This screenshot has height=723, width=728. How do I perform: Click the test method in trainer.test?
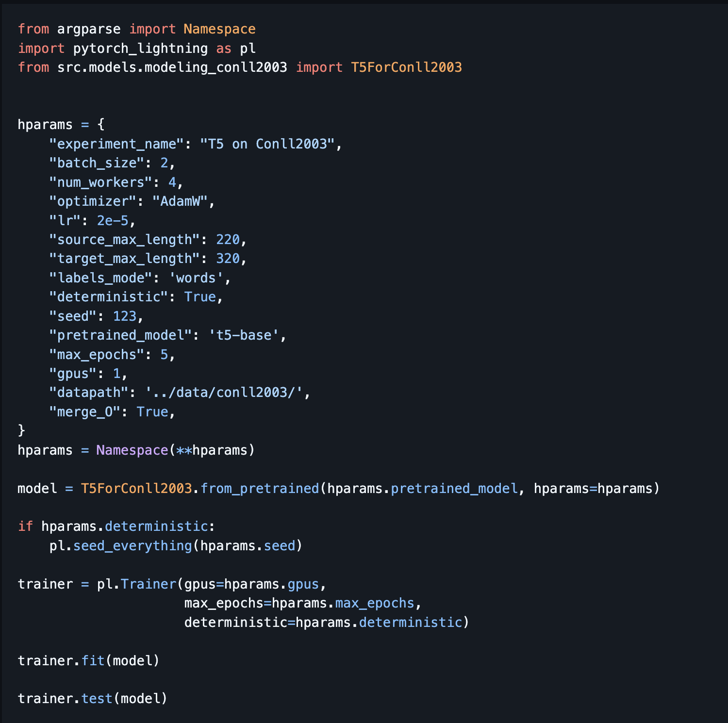[97, 699]
